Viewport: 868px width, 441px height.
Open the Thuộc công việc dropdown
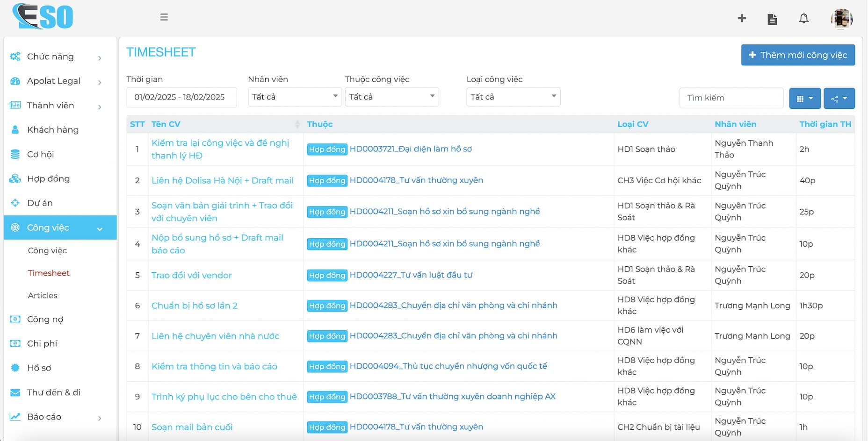(391, 97)
